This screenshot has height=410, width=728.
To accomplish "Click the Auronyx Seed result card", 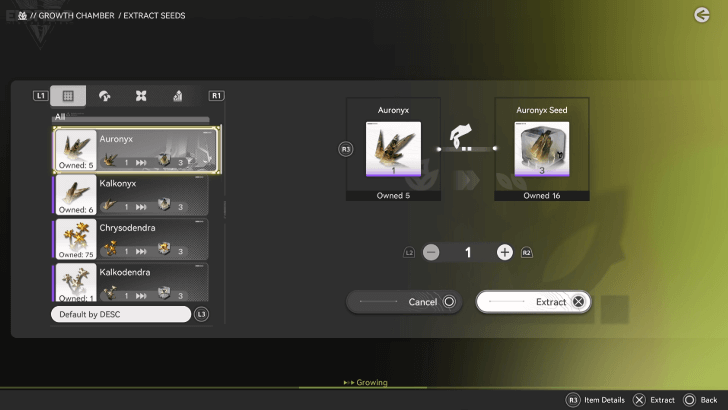I will tap(542, 149).
